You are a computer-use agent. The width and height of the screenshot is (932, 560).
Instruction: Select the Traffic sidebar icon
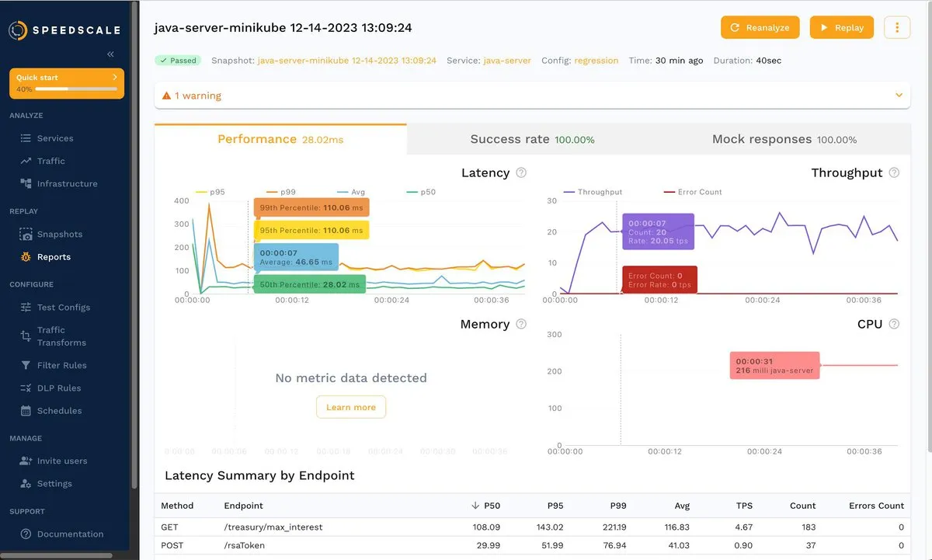pos(52,161)
